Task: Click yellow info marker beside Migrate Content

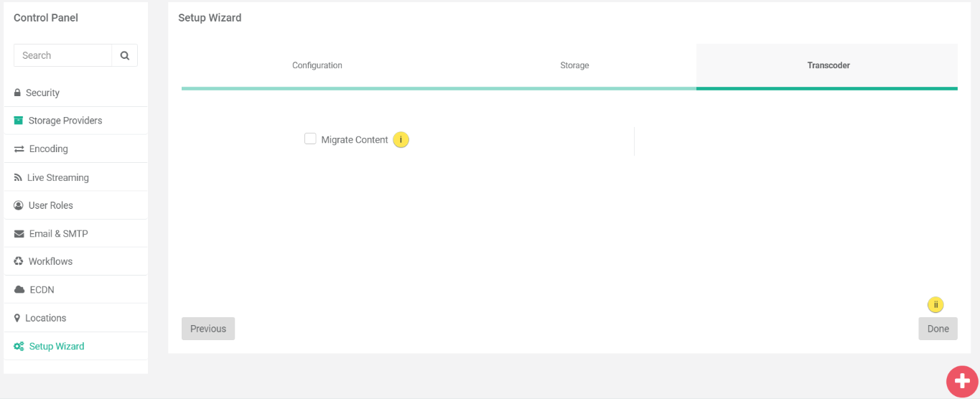Action: pos(401,140)
